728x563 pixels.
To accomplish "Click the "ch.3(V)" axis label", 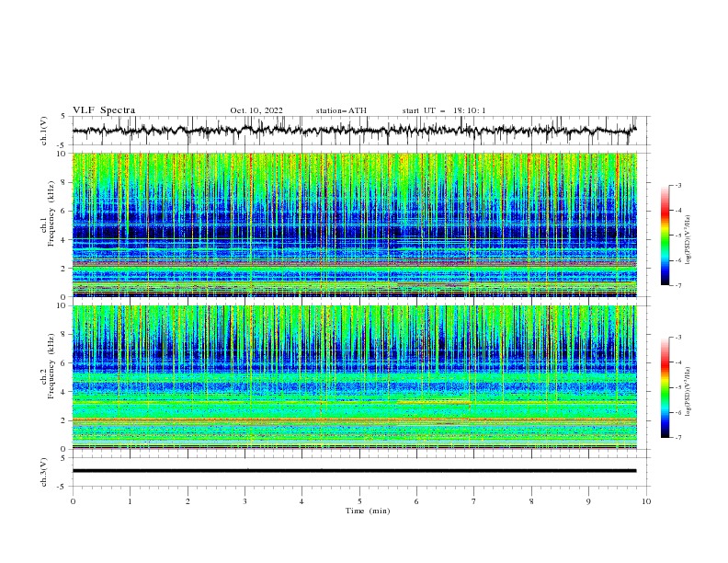I will point(44,472).
